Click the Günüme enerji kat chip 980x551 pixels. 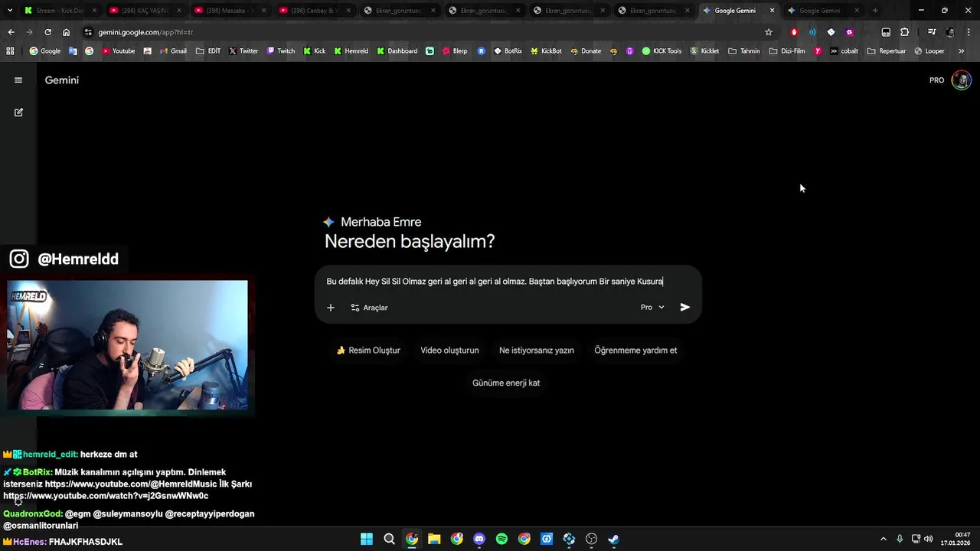coord(506,383)
